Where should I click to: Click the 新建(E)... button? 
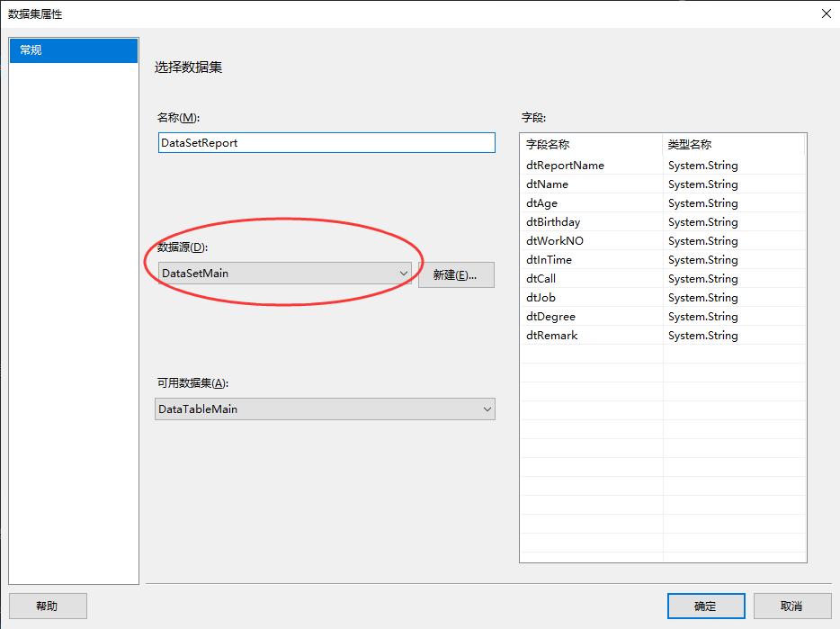coord(456,275)
